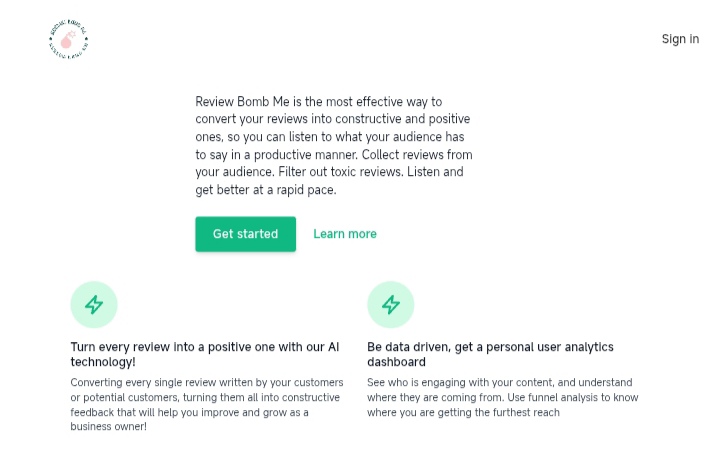Select the 'Turn every review into a positive one' heading
The width and height of the screenshot is (720, 463).
tap(205, 354)
